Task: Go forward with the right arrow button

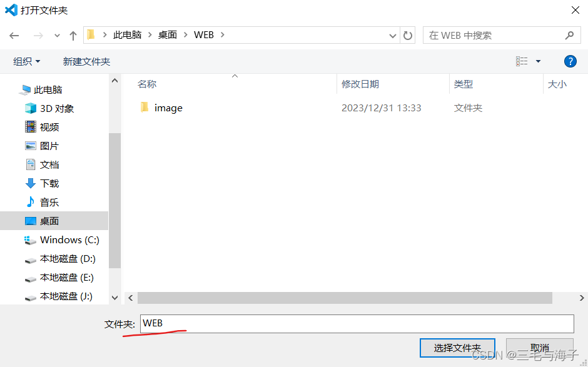Action: point(38,36)
